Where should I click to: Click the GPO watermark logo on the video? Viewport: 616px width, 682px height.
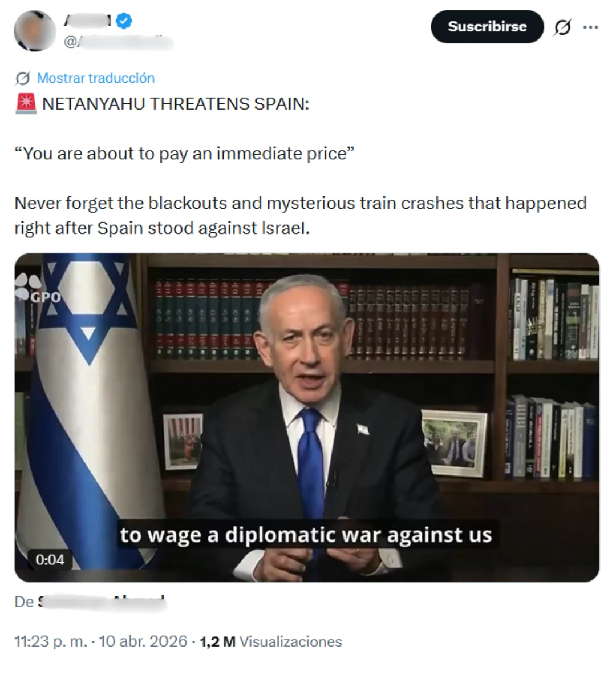pyautogui.click(x=38, y=289)
